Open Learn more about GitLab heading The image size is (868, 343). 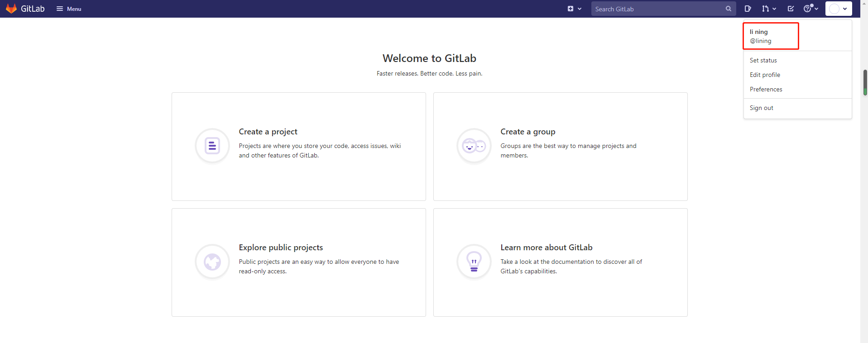pyautogui.click(x=546, y=248)
